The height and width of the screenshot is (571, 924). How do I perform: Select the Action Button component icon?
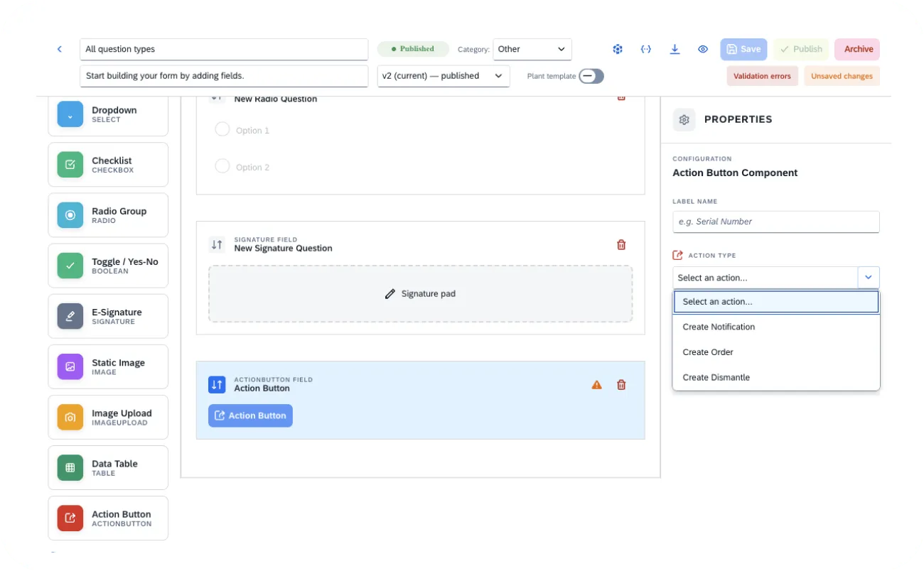[70, 518]
